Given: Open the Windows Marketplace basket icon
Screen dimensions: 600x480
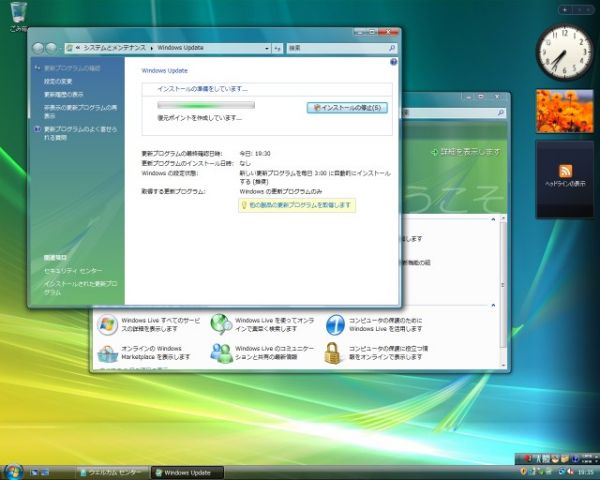Looking at the screenshot, I should tap(106, 353).
